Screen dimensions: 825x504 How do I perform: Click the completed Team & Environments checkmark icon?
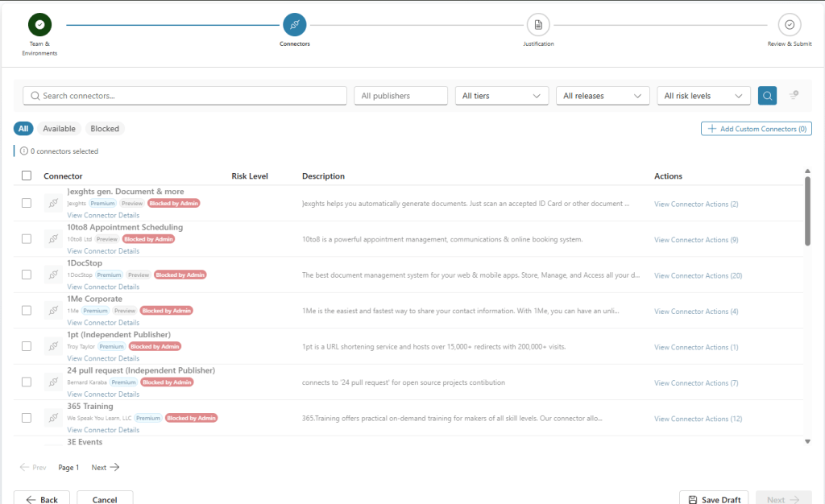pos(39,25)
